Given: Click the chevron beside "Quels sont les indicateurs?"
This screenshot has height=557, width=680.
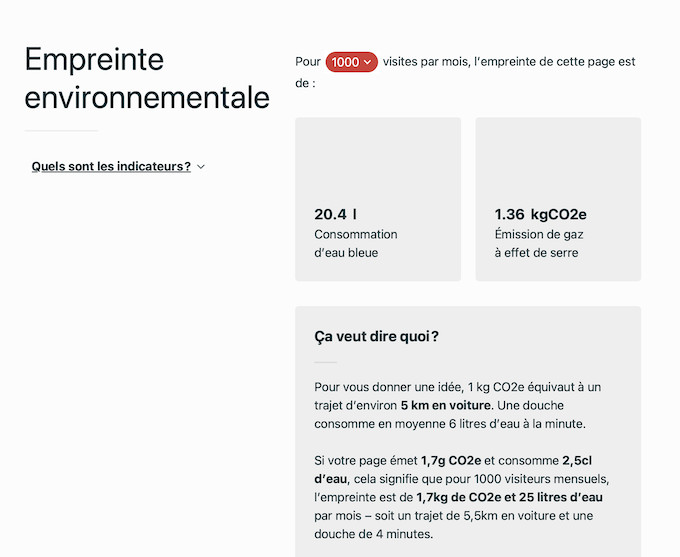Looking at the screenshot, I should 201,167.
